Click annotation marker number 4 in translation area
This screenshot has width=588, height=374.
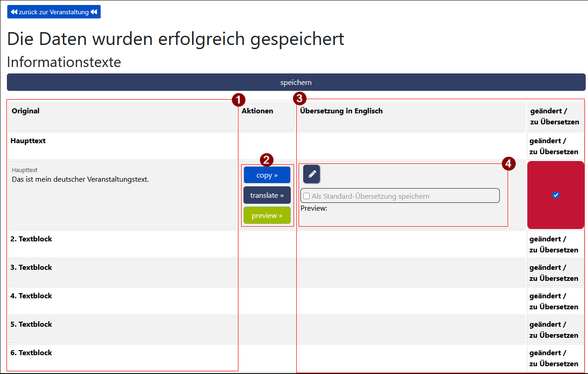tap(508, 164)
